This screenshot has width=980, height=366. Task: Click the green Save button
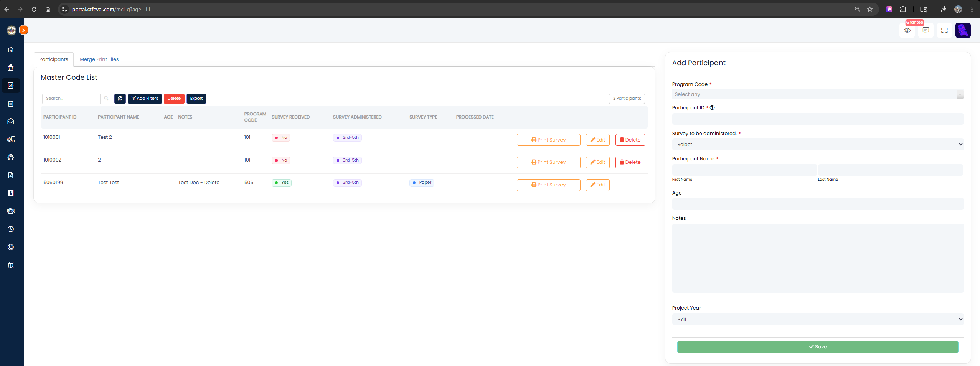click(x=817, y=347)
